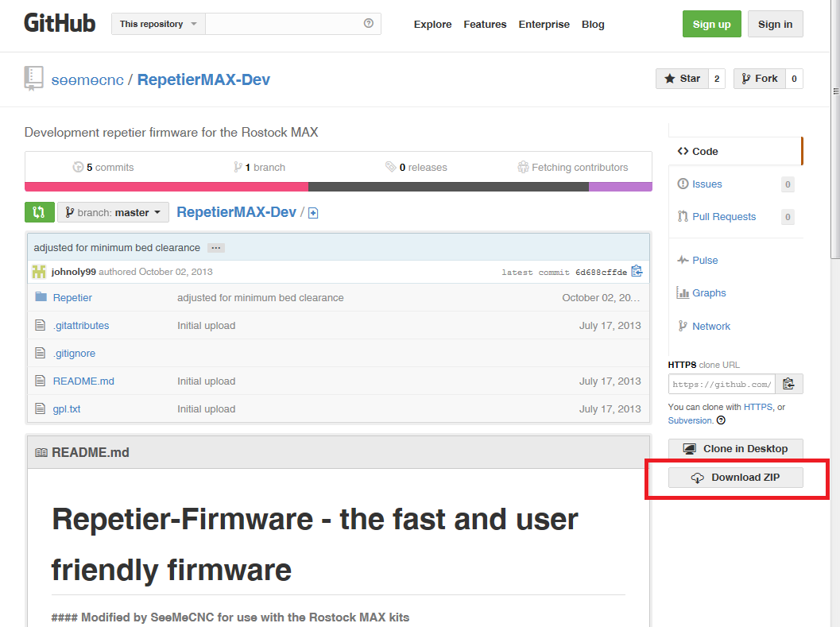The image size is (840, 627).
Task: Switch to the Pull Requests tab
Action: 723,217
